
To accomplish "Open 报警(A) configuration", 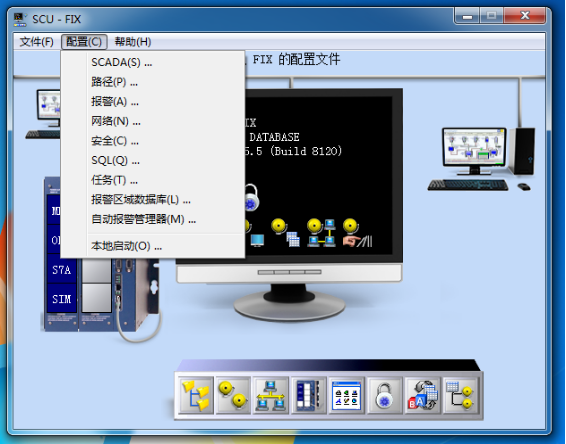I will (x=153, y=101).
